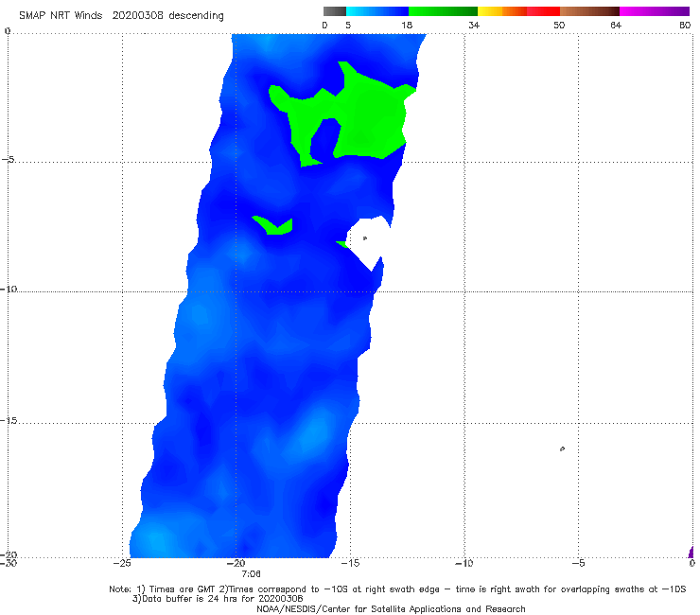Pick the cyan-to-blue segment of the color bar
This screenshot has width=700, height=615.
tap(377, 11)
